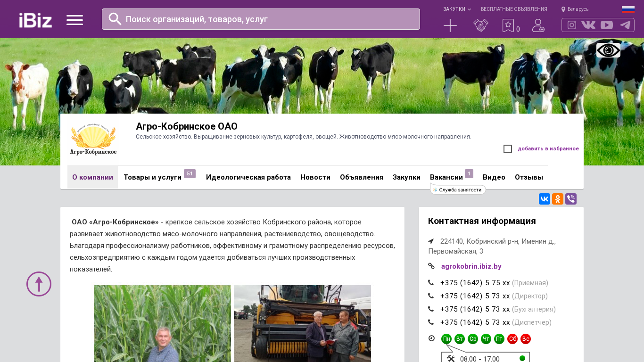Switch to the Новости tab

pyautogui.click(x=315, y=177)
